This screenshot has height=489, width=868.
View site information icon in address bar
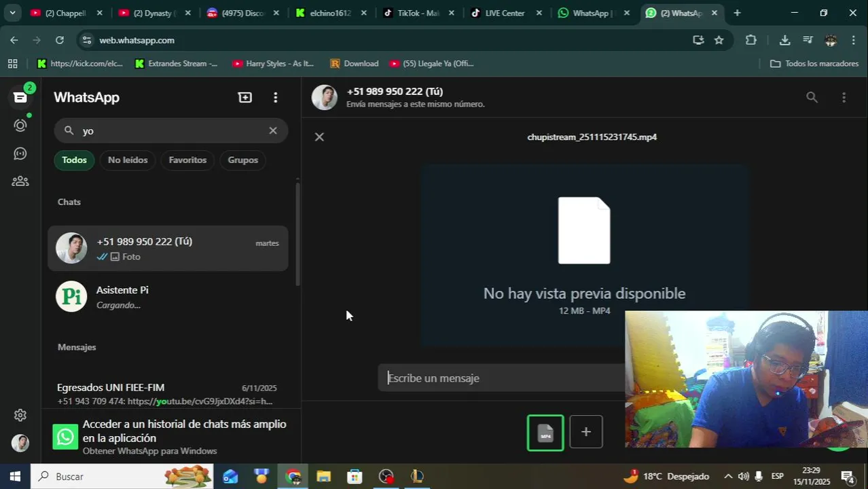click(86, 40)
